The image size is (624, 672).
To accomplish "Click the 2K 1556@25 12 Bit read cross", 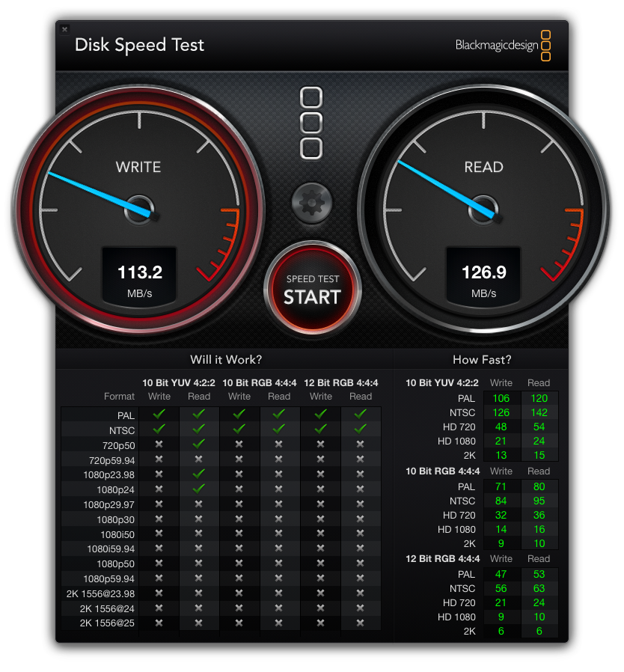I will click(361, 623).
